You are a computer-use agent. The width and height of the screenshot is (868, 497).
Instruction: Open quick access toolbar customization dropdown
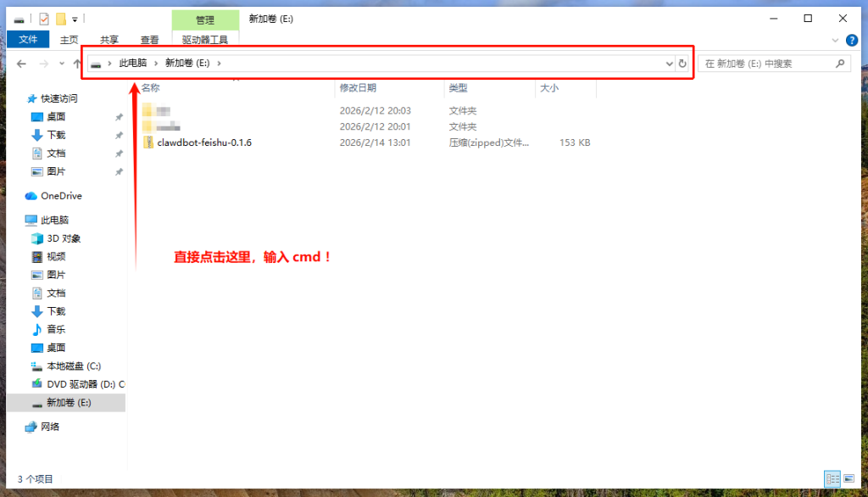74,18
